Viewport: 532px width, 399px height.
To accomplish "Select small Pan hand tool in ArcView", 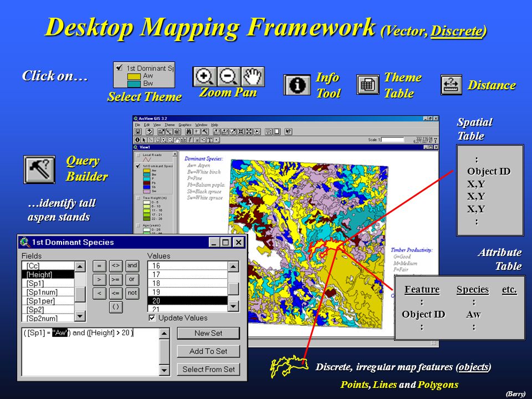I will pos(177,140).
